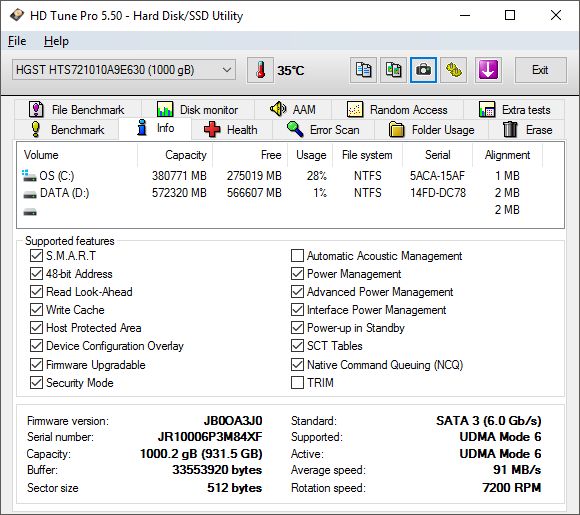Toggle the S.M.A.R.T checkbox
Viewport: 580px width, 515px height.
tap(36, 256)
